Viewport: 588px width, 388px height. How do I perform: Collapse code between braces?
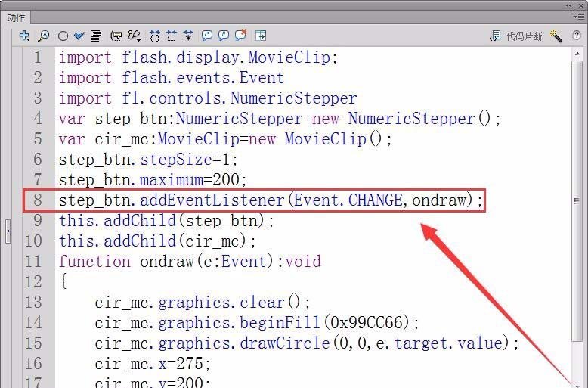[154, 36]
